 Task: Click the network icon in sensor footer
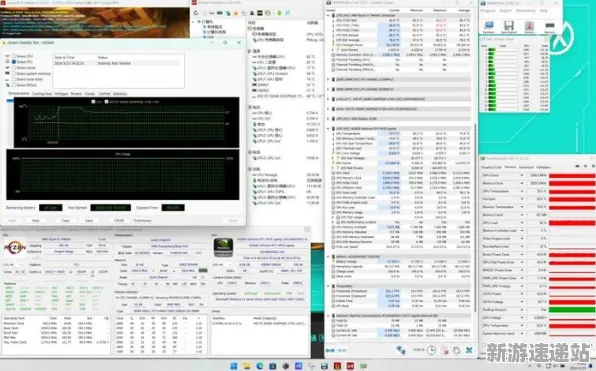pos(401,350)
